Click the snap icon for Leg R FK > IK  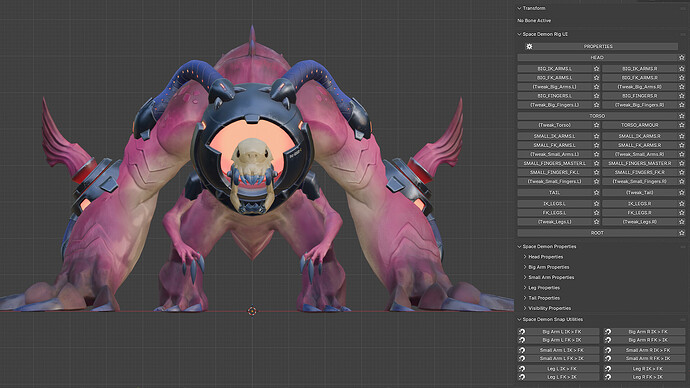click(608, 377)
